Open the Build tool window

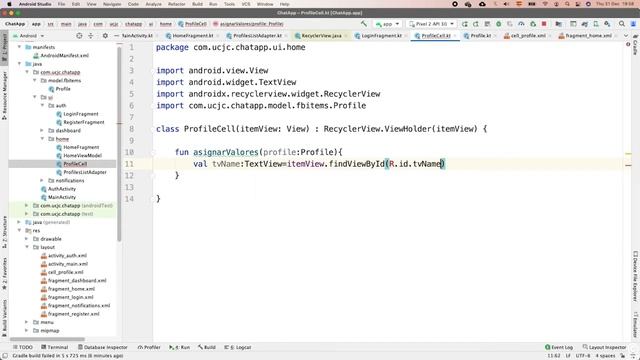(x=207, y=347)
